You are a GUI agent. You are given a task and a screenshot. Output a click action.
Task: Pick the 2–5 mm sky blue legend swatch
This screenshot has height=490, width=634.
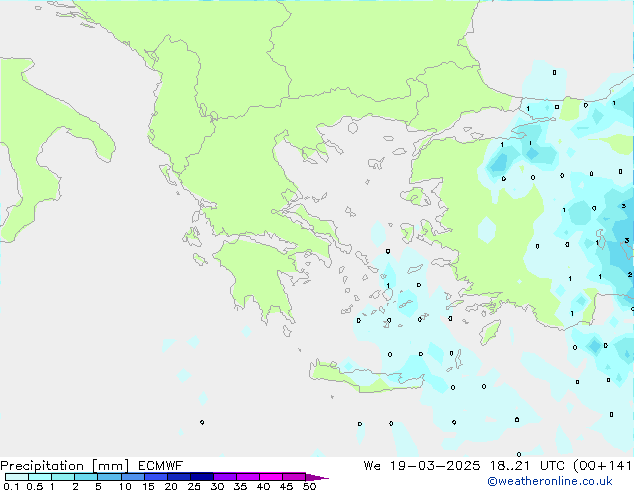(x=86, y=477)
